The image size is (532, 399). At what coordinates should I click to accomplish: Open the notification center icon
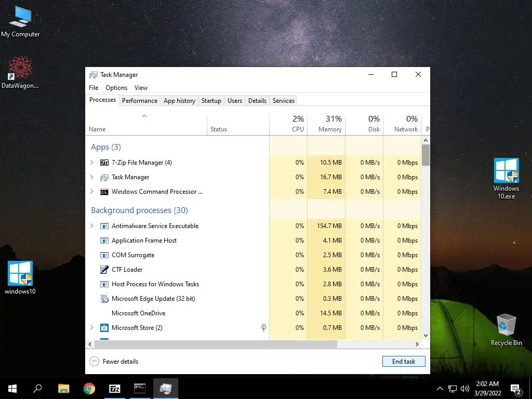[516, 389]
